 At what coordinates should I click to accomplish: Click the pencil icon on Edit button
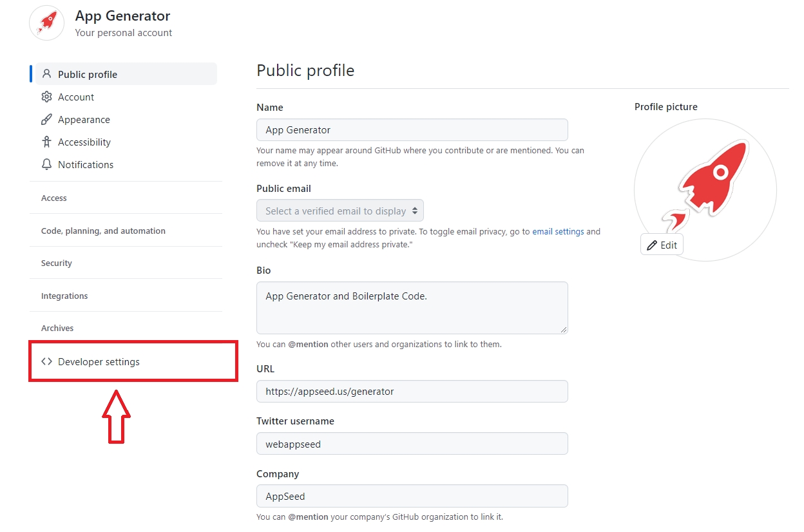pyautogui.click(x=652, y=245)
